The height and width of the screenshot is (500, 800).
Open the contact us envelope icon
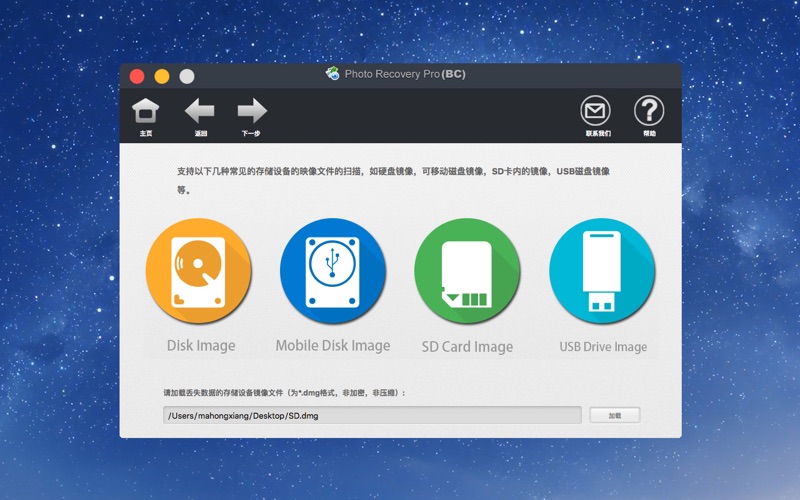[597, 112]
